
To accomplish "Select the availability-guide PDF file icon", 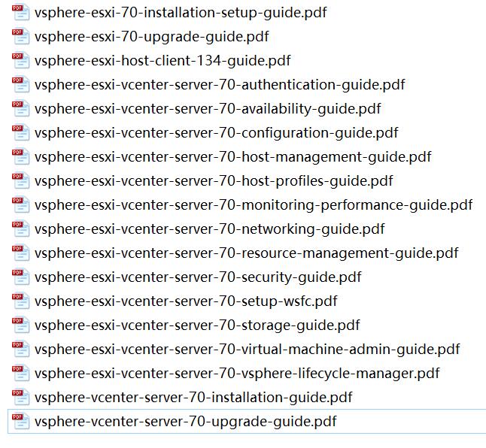I will (x=21, y=109).
